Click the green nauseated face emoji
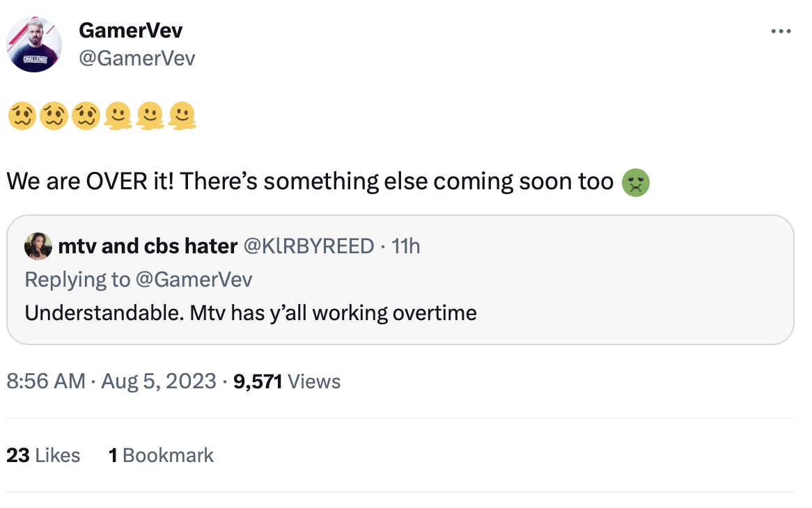This screenshot has height=508, width=812. click(x=635, y=182)
